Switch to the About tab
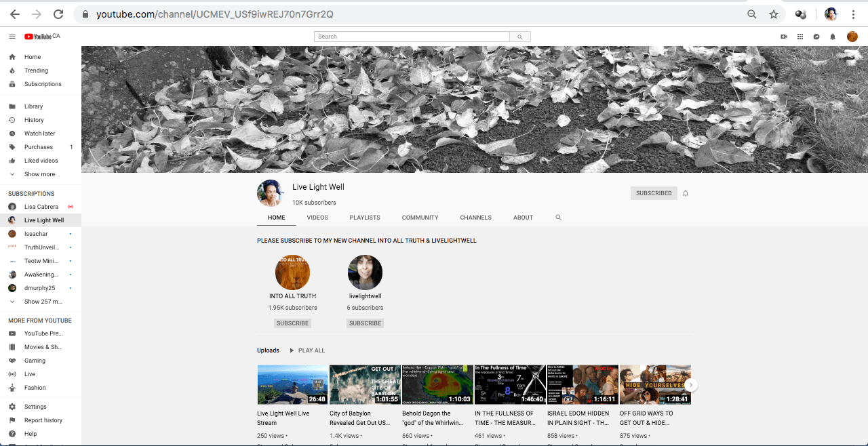Viewport: 868px width, 446px height. 524,218
